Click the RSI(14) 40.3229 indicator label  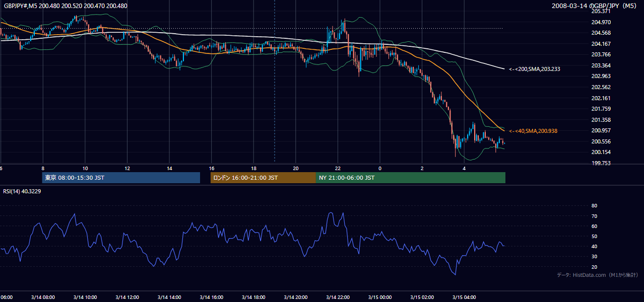click(22, 191)
